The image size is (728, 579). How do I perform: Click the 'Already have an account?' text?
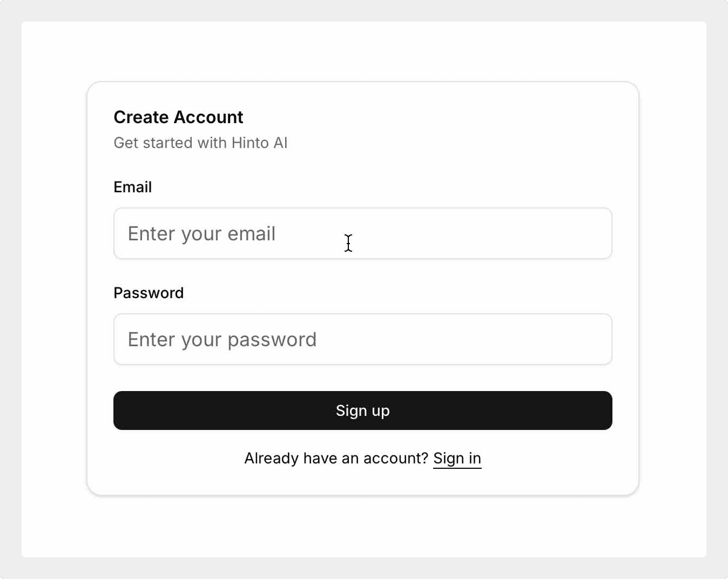click(336, 459)
